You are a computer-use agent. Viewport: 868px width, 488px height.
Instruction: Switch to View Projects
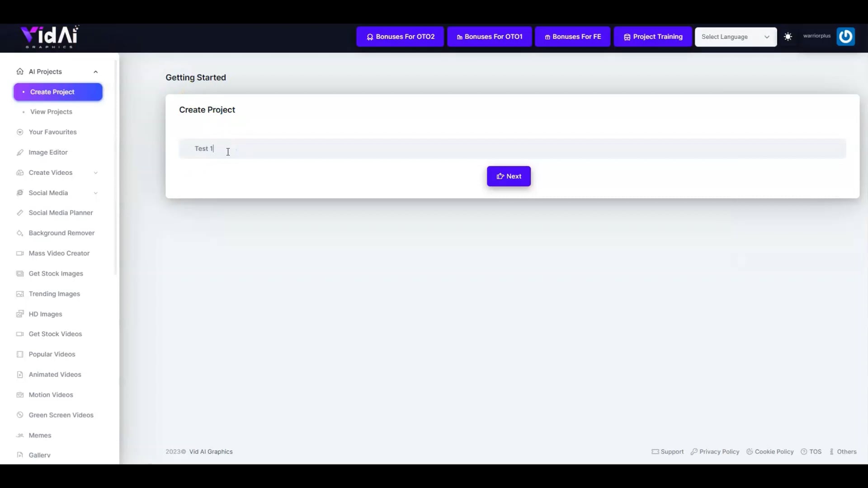tap(51, 112)
